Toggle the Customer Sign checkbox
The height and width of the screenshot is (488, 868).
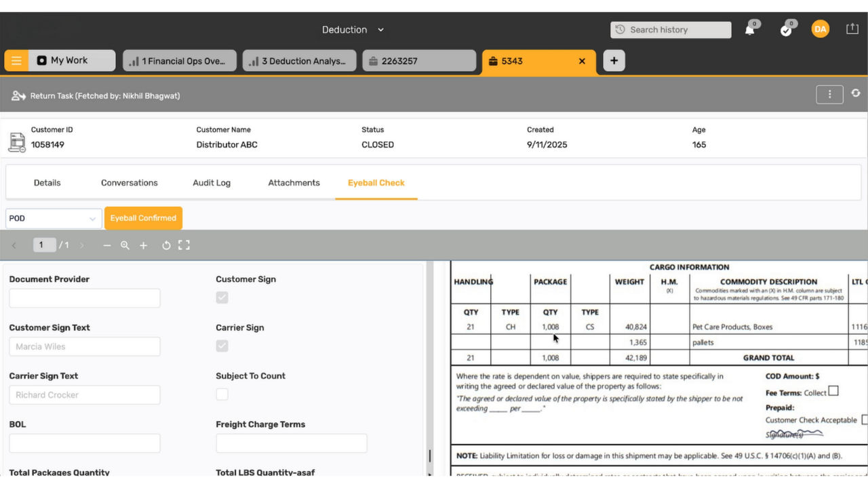click(x=222, y=298)
